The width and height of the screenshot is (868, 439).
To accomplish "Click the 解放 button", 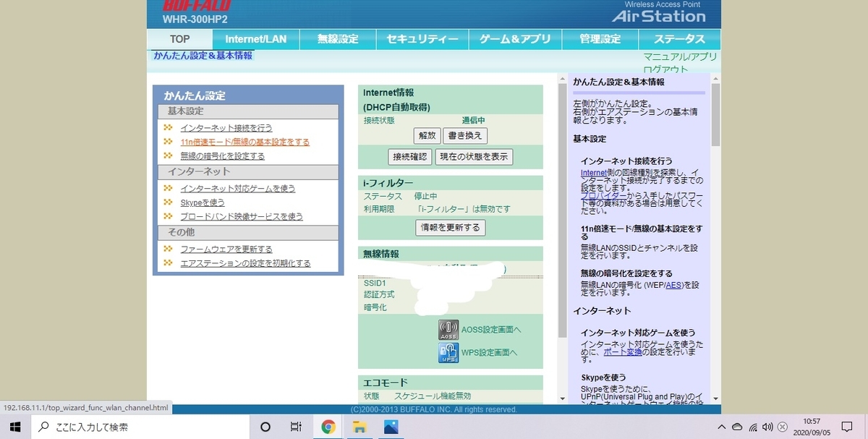I will coord(427,135).
